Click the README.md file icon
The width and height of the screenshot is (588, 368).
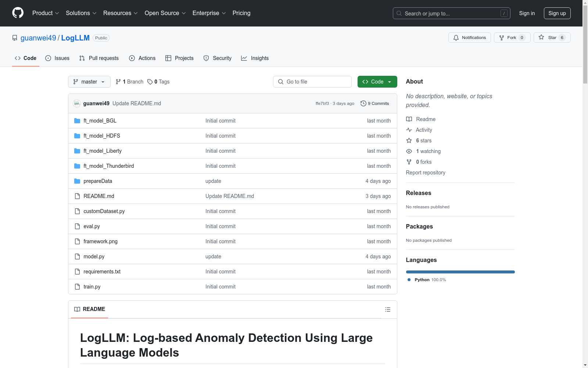click(77, 196)
